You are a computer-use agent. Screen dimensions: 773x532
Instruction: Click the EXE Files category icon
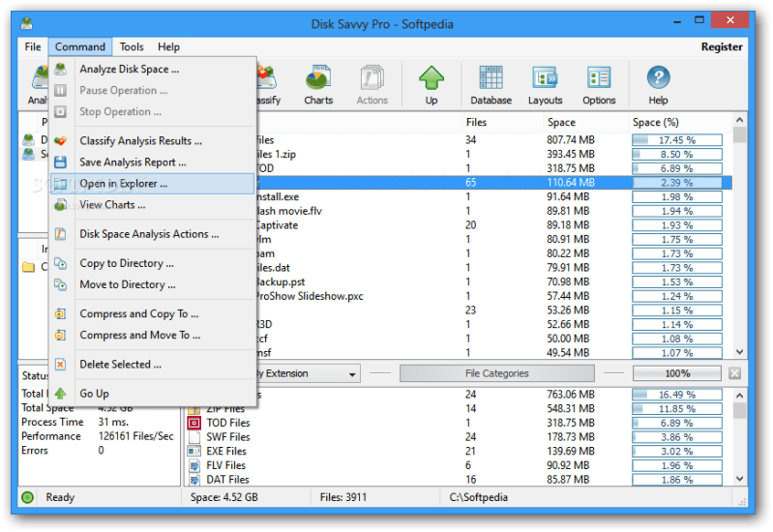(x=194, y=451)
